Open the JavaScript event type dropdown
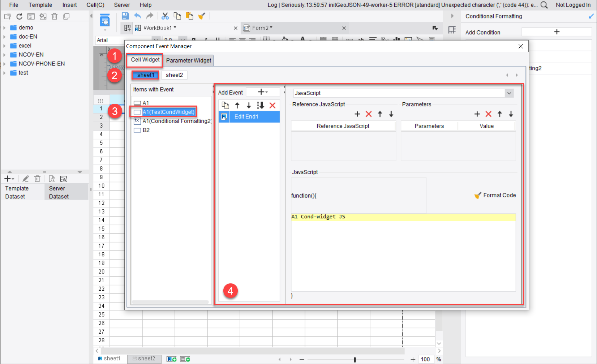 point(509,93)
